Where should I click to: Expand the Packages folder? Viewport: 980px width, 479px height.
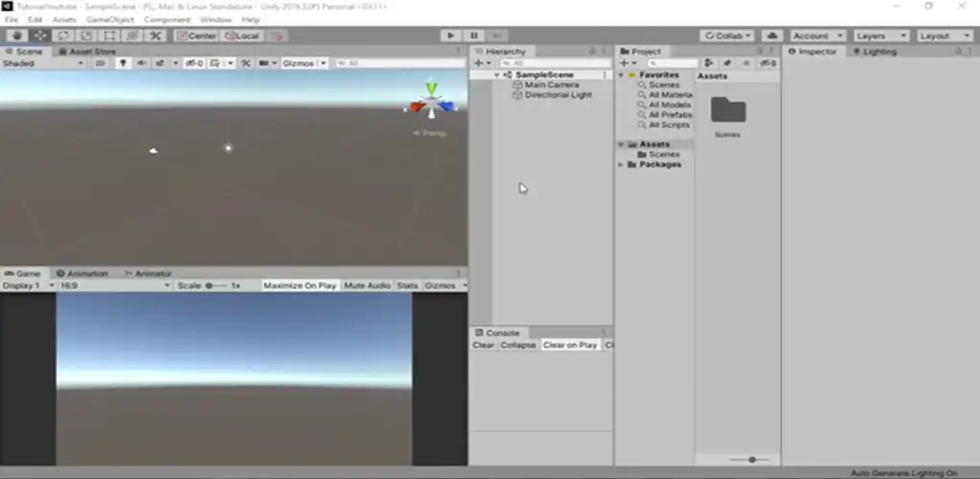621,165
